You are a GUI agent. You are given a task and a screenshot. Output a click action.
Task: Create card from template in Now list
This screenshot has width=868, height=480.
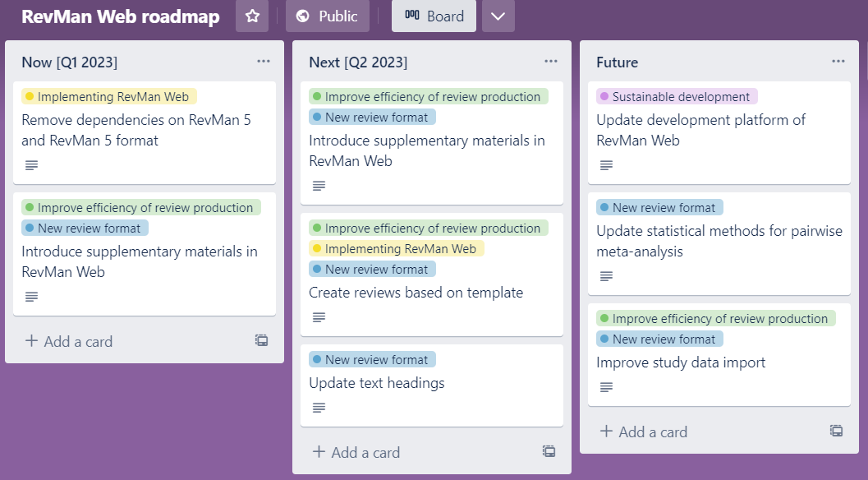click(x=261, y=340)
